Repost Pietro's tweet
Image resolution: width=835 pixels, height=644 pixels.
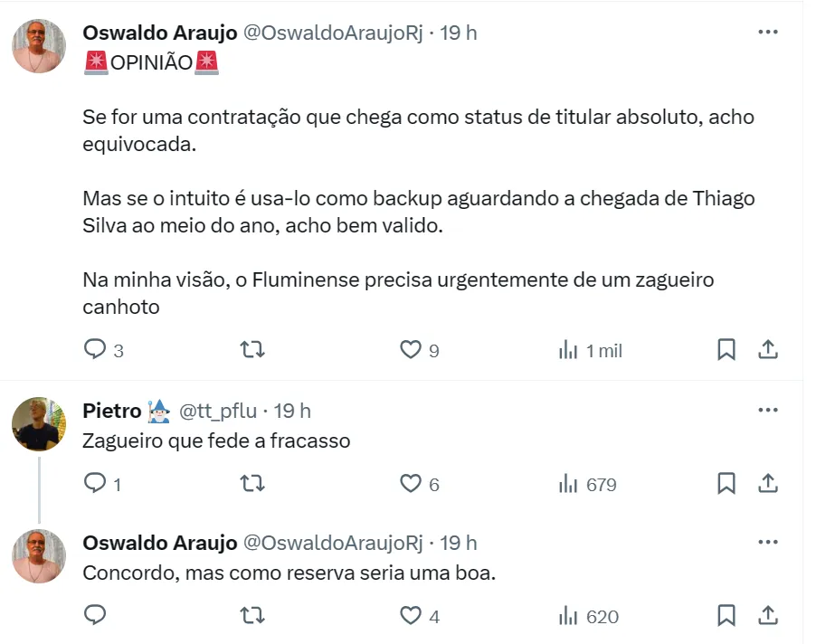(x=253, y=484)
